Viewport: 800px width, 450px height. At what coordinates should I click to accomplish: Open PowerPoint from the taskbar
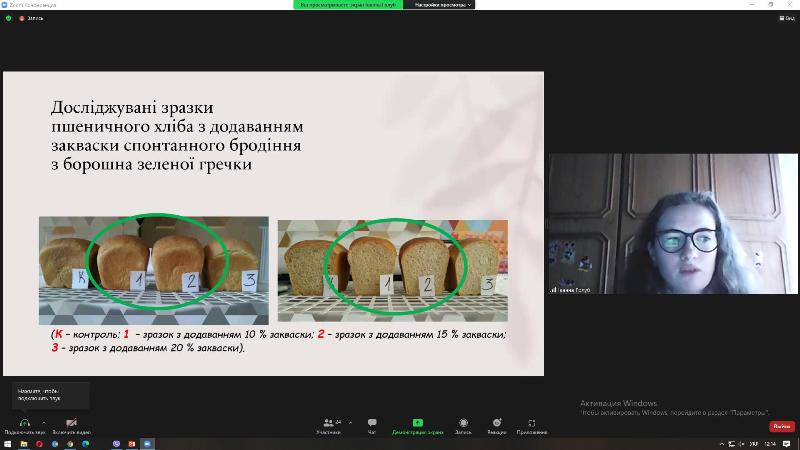click(132, 444)
